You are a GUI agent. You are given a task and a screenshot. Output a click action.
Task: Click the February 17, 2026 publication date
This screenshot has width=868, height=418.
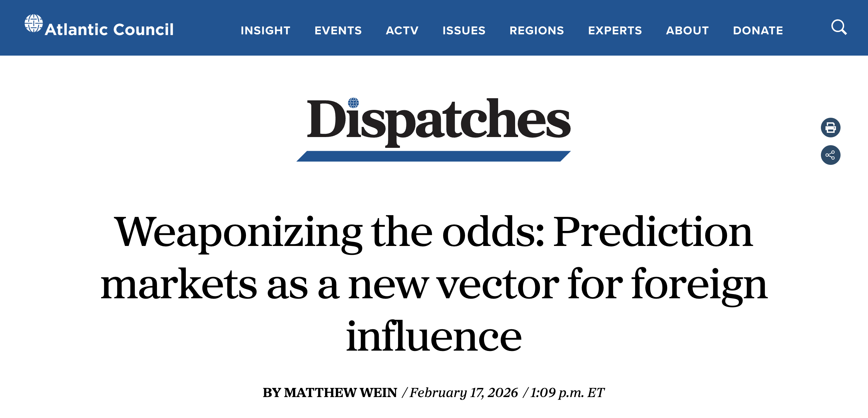click(x=464, y=393)
